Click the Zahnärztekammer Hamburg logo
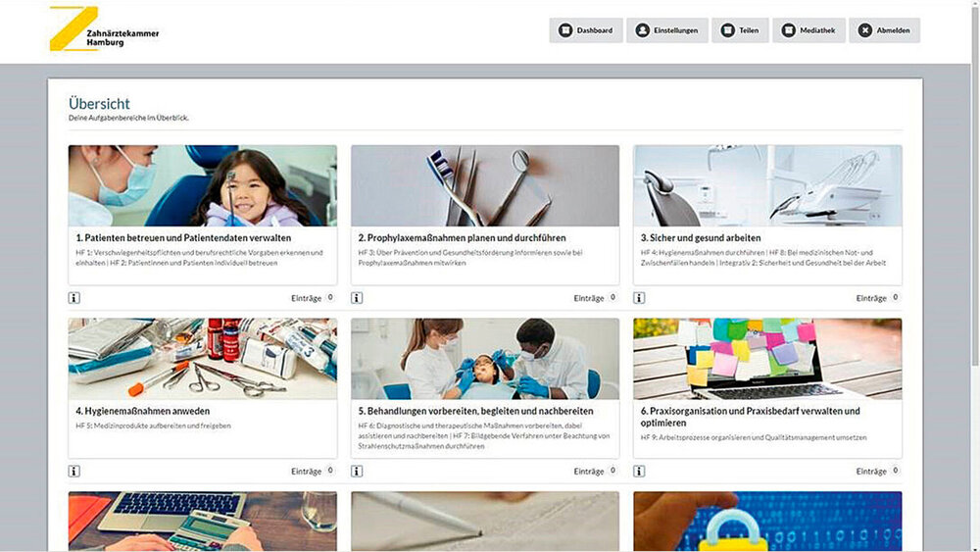The image size is (980, 552). pyautogui.click(x=103, y=30)
